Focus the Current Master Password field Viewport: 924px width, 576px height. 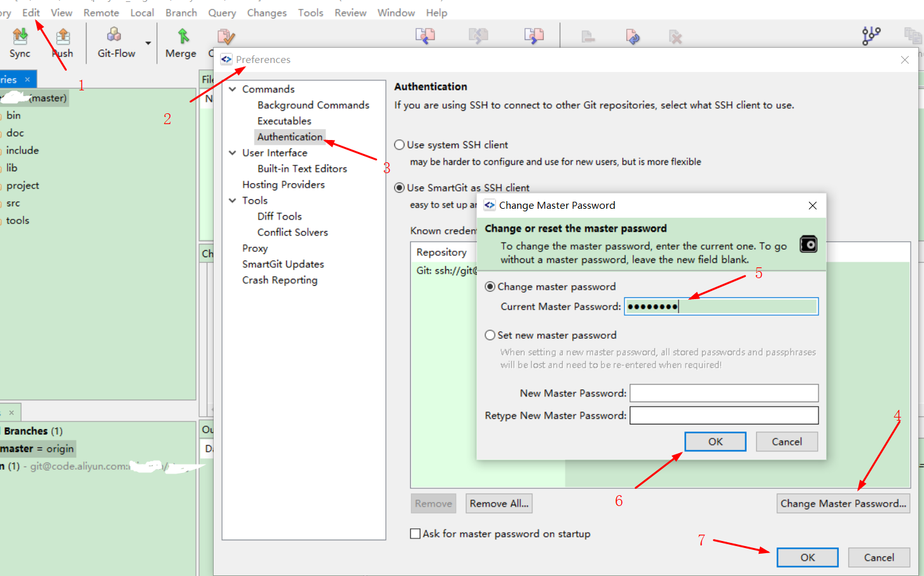pyautogui.click(x=721, y=307)
